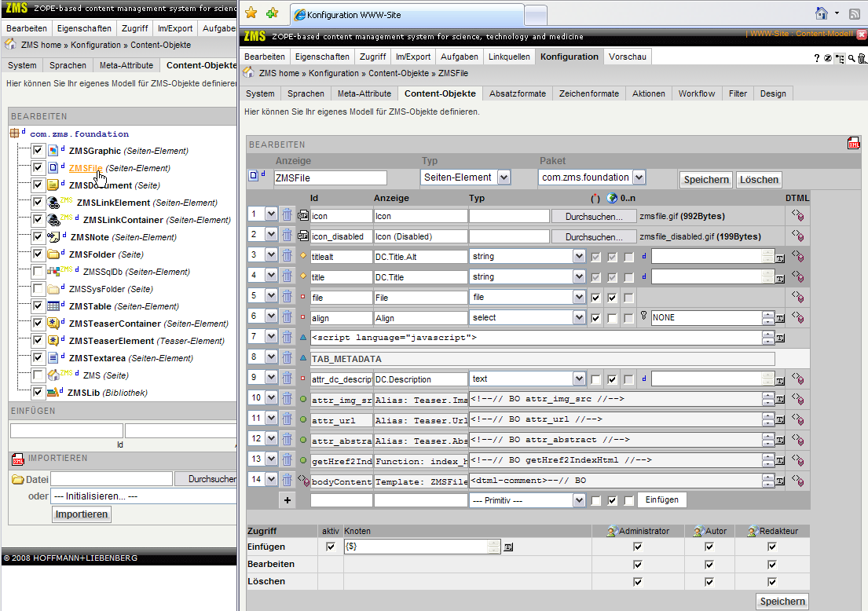Open the help question mark icon
Viewport: 868px width, 611px height.
click(817, 58)
